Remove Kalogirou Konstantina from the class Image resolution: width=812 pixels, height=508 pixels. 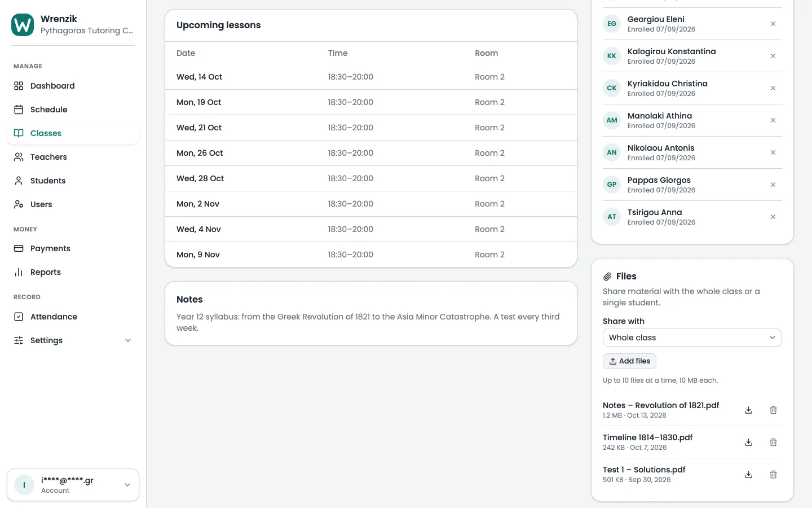tap(773, 56)
